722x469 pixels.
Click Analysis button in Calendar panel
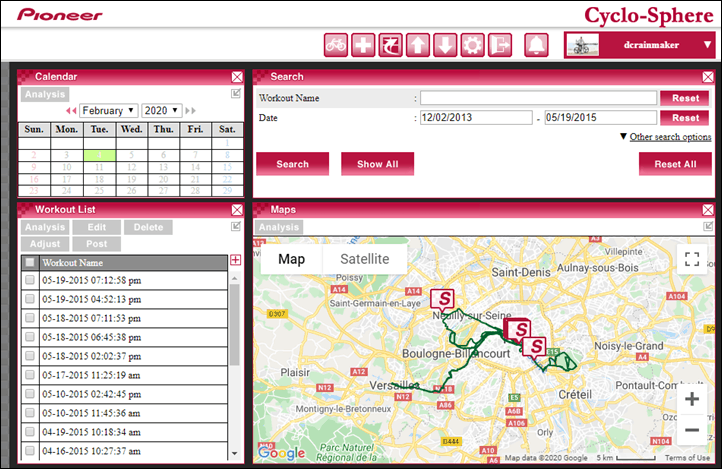pyautogui.click(x=45, y=94)
